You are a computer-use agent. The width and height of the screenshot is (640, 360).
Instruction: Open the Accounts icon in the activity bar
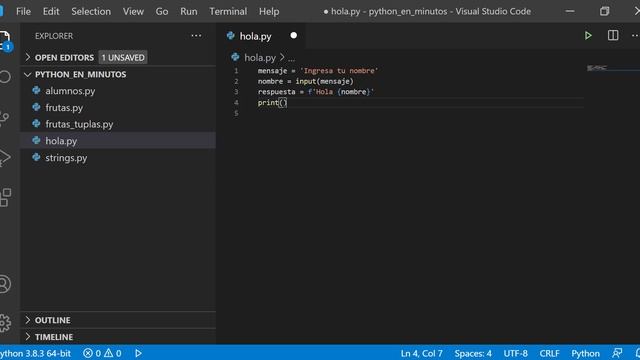pos(5,284)
